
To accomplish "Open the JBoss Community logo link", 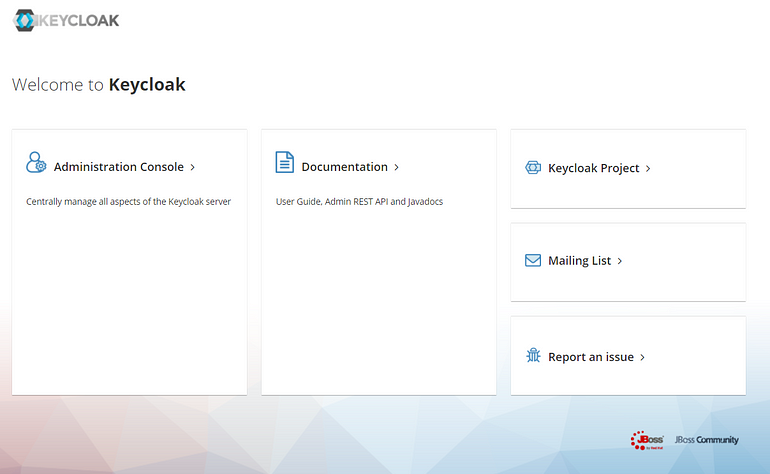I will click(706, 440).
